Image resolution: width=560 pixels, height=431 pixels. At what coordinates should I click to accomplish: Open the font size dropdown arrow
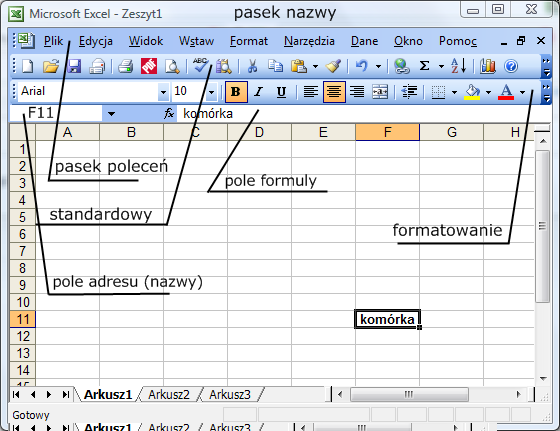coord(212,92)
